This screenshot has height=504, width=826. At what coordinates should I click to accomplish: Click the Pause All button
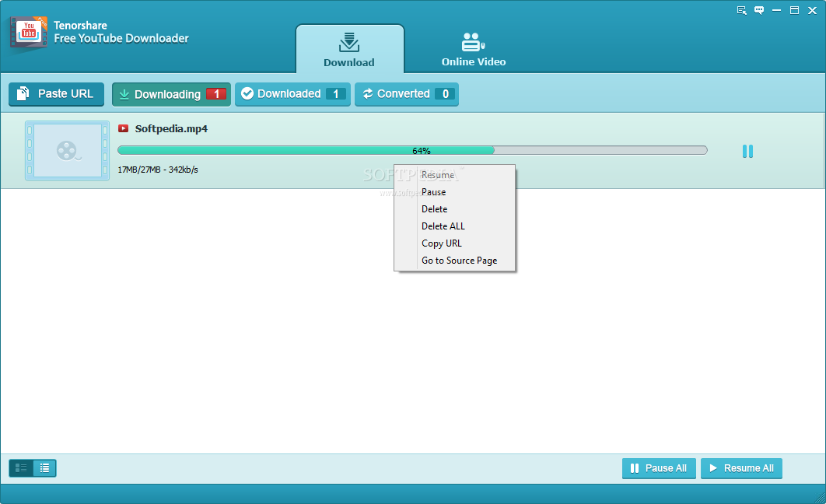tap(659, 468)
